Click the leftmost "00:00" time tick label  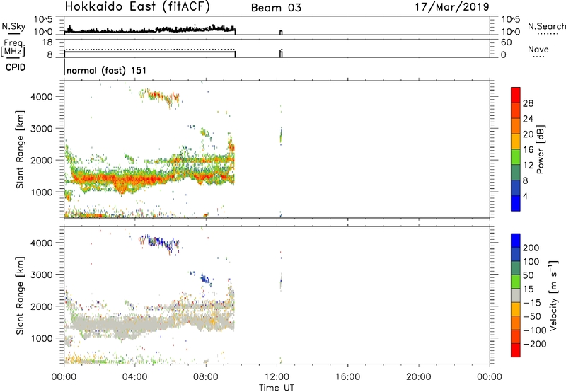64,377
